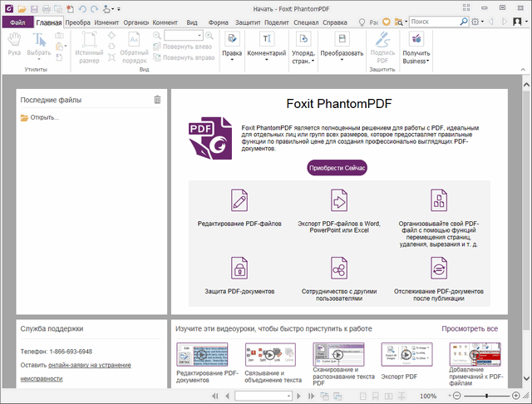This screenshot has width=532, height=404.
Task: Clear recent files with the trash icon
Action: click(x=157, y=100)
